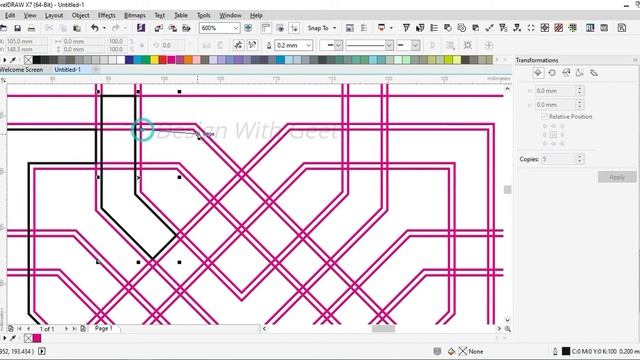
Task: Open the start arrowhead dropdown
Action: point(338,45)
